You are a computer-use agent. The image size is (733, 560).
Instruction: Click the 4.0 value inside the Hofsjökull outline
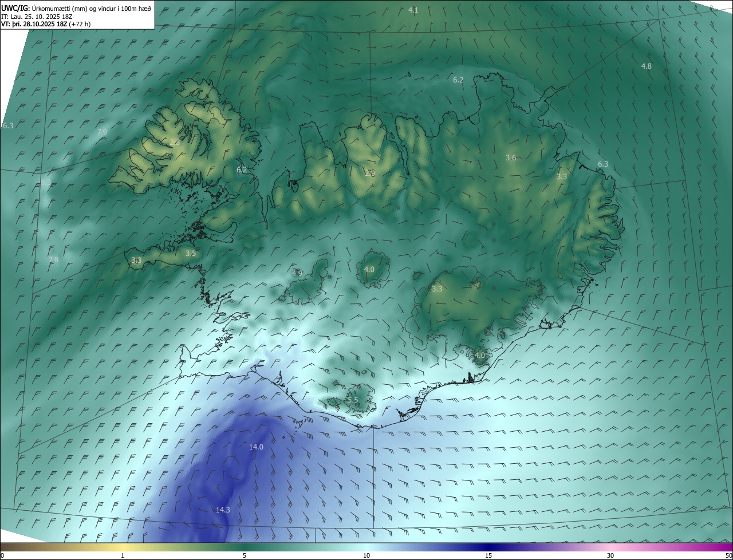[x=369, y=270]
